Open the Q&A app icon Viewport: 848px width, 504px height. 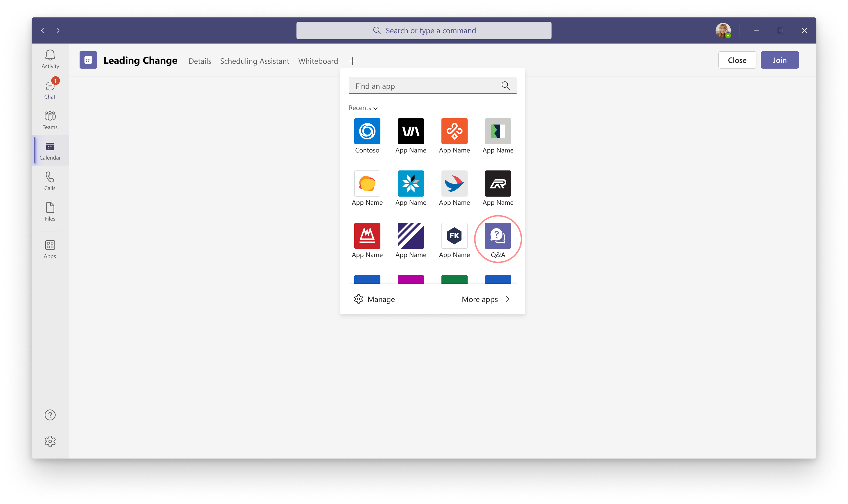tap(498, 236)
